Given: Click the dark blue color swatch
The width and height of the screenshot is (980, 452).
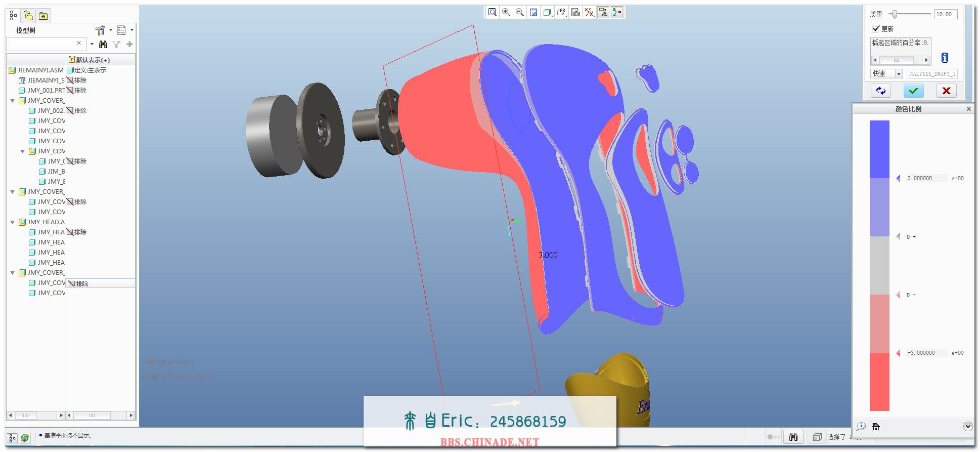Looking at the screenshot, I should pyautogui.click(x=879, y=149).
